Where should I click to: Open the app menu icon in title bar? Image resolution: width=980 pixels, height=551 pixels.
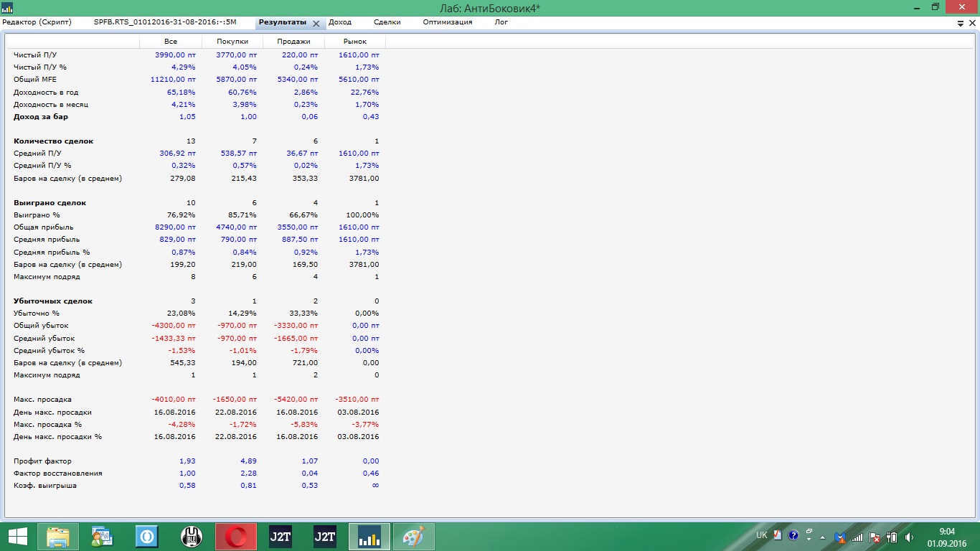[x=8, y=7]
